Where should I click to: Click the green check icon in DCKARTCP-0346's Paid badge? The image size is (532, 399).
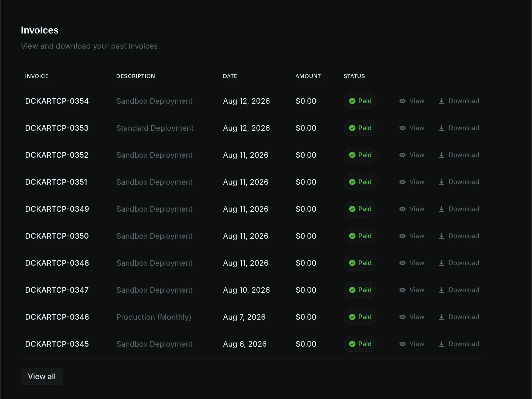point(352,317)
